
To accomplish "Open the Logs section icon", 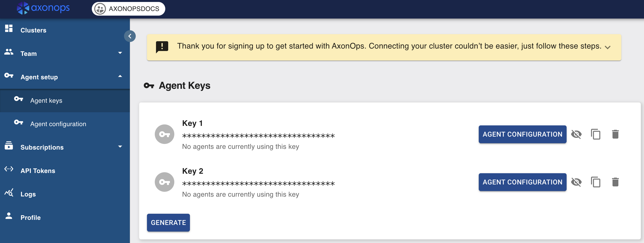I will (x=9, y=192).
